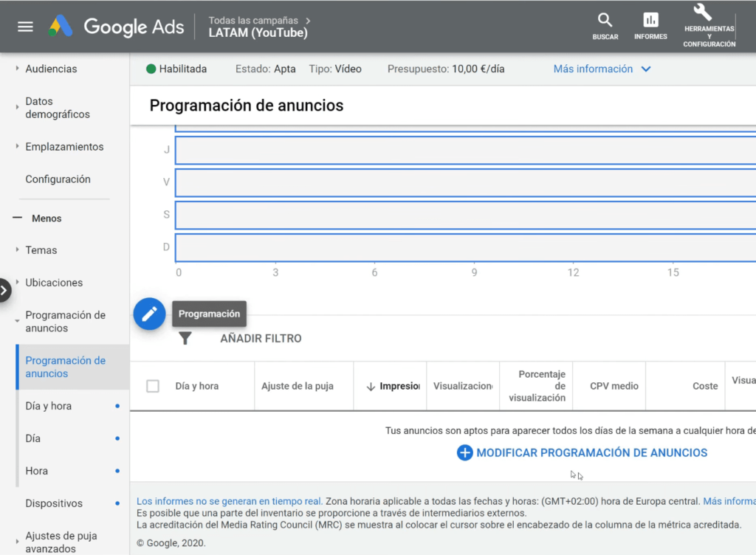The height and width of the screenshot is (555, 756).
Task: Toggle the select-all checkbox in table header
Action: [153, 385]
